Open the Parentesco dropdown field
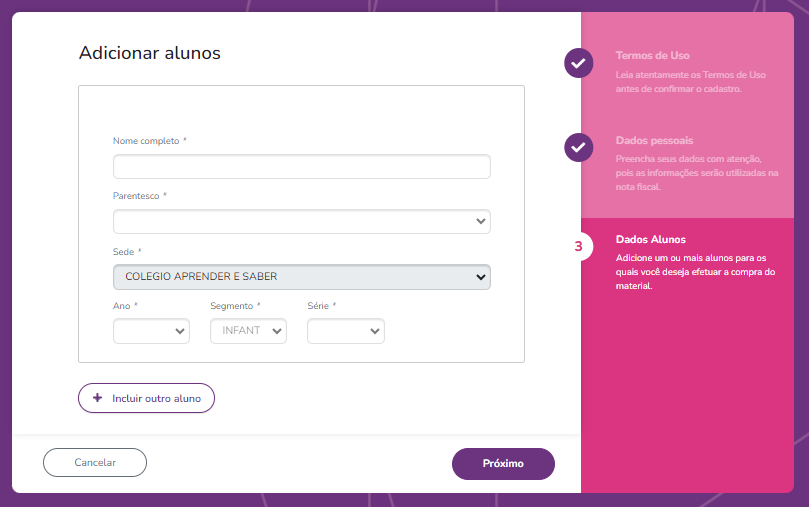The image size is (809, 507). (302, 221)
